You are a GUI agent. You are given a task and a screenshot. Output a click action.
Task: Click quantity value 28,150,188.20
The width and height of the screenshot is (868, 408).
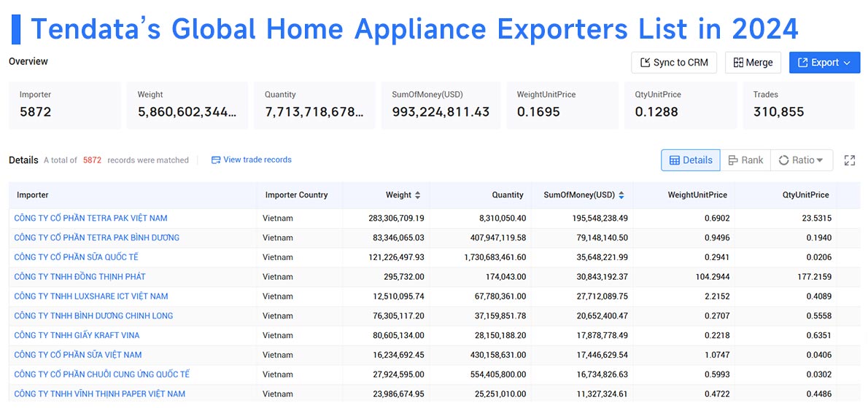(500, 335)
